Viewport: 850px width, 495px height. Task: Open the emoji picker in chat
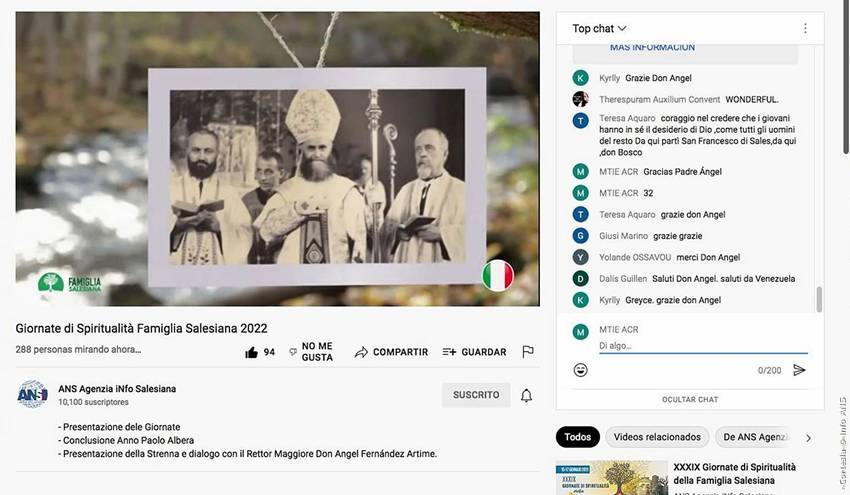point(581,370)
